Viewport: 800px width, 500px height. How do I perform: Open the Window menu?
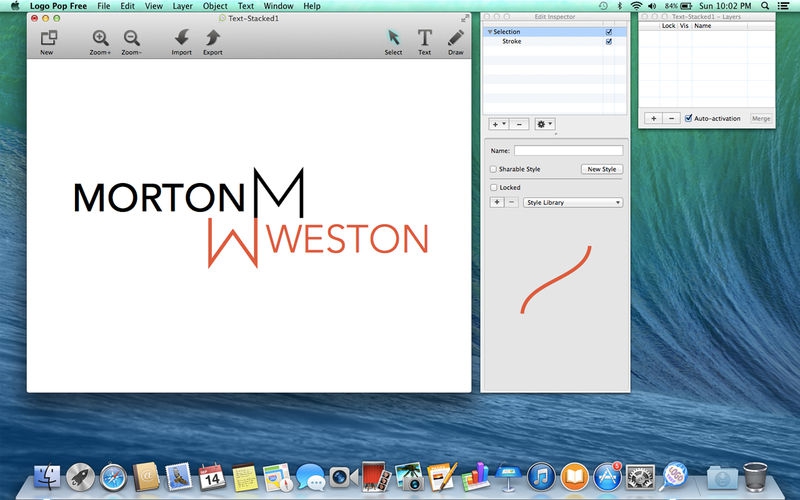point(279,6)
